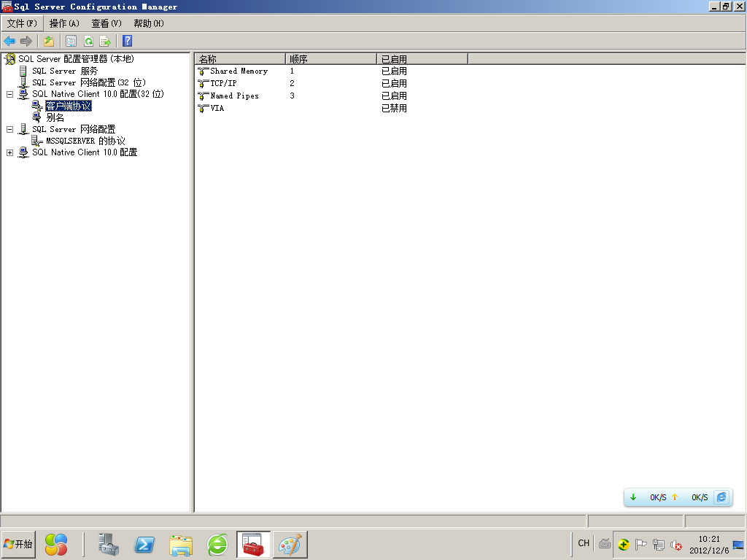This screenshot has width=747, height=560.
Task: Sort by the 已启用 column header
Action: tap(422, 59)
